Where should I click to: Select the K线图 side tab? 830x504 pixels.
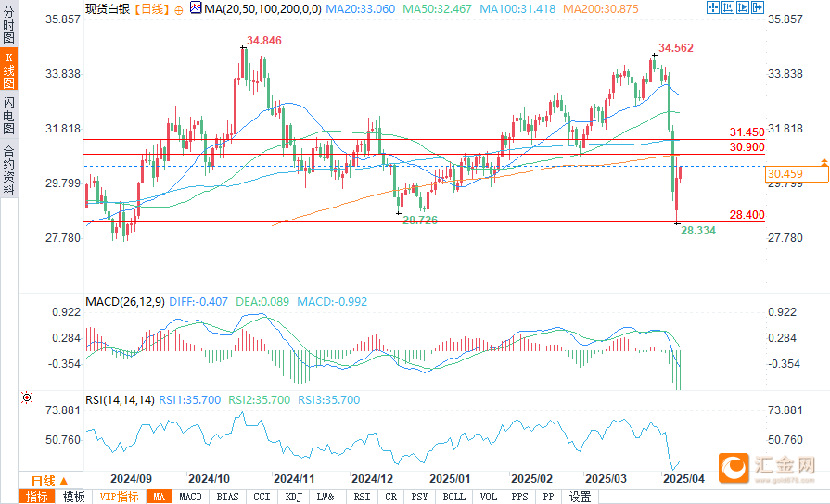[x=8, y=69]
